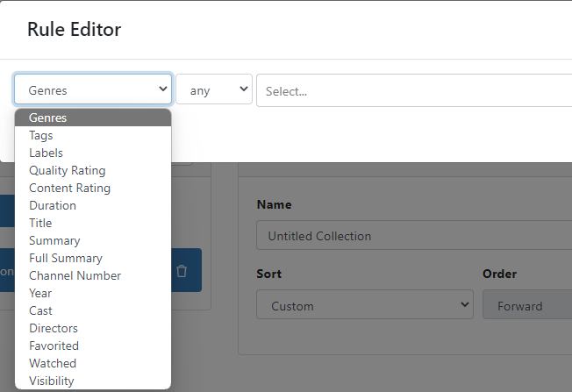Pick Title in the field list
This screenshot has width=572, height=392.
(x=40, y=223)
